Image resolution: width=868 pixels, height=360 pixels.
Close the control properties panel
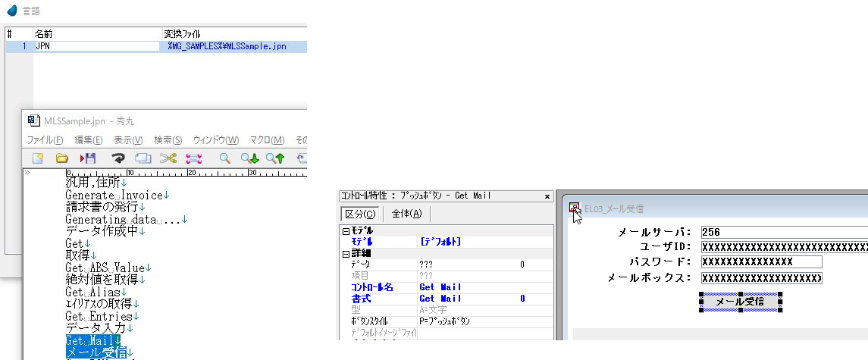(x=547, y=196)
